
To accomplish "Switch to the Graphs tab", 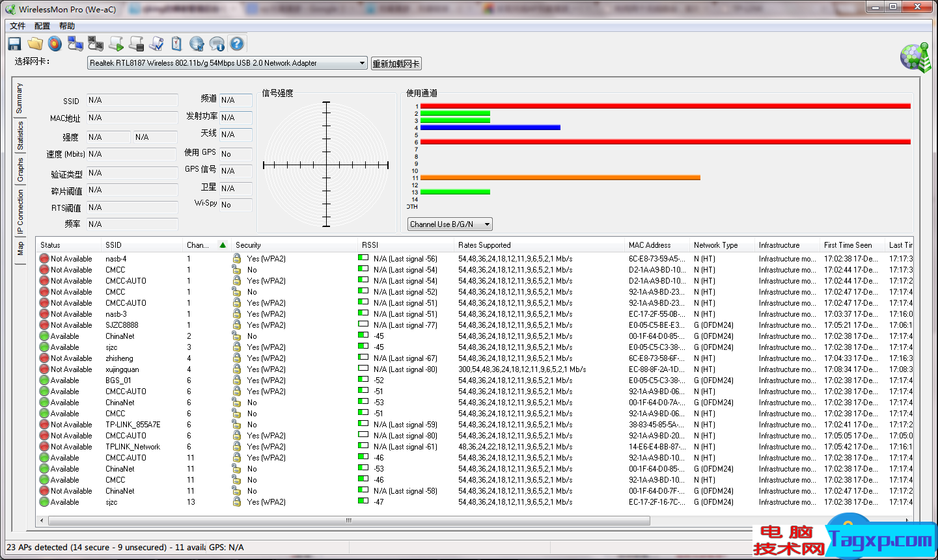I will click(x=20, y=170).
